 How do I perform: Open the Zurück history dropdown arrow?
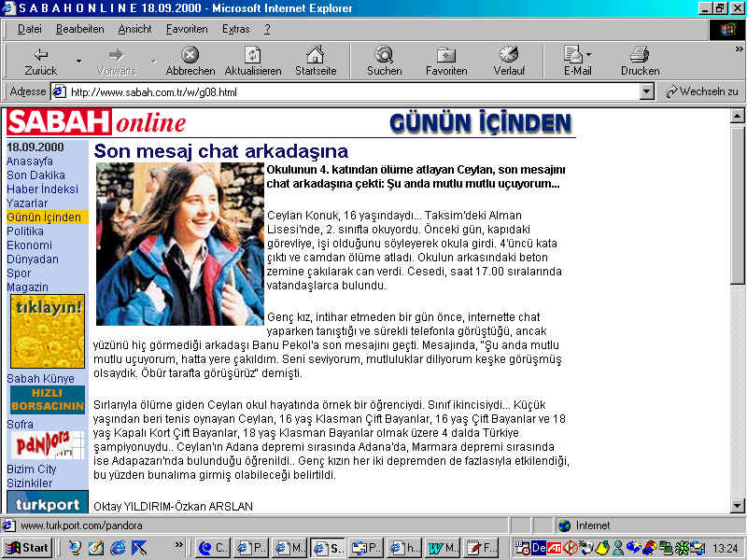point(78,62)
